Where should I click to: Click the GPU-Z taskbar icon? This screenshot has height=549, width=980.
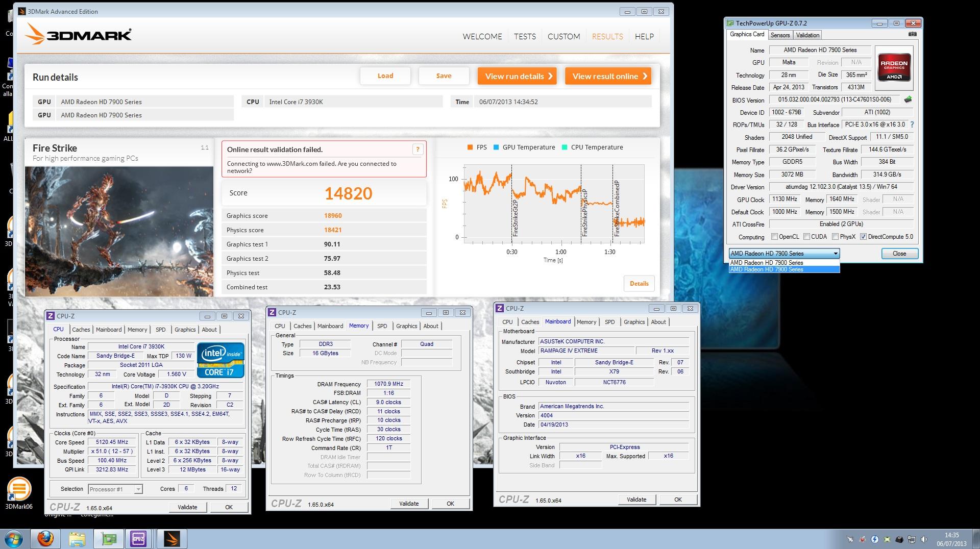[109, 539]
